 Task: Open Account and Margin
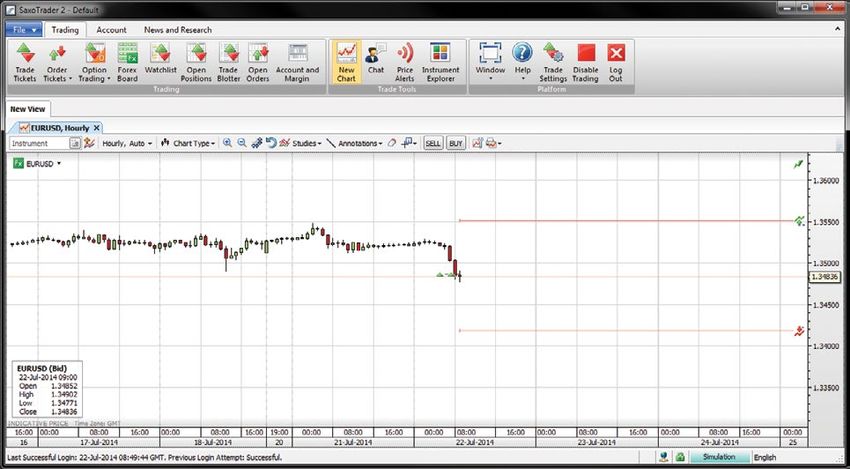click(x=297, y=63)
